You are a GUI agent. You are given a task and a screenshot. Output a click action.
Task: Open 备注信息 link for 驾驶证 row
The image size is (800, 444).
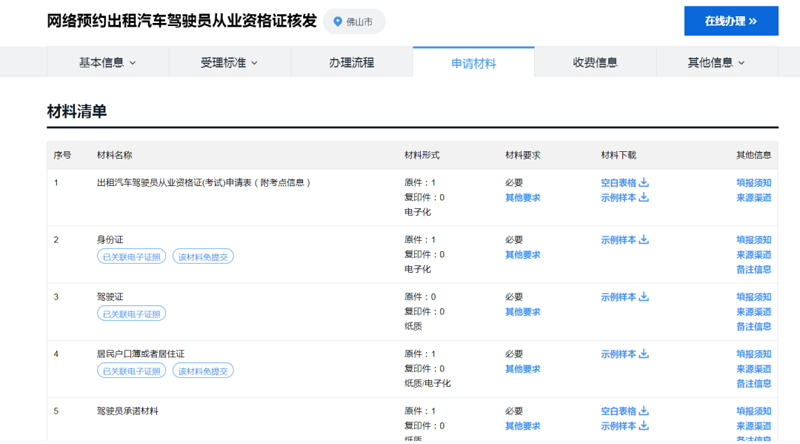753,326
